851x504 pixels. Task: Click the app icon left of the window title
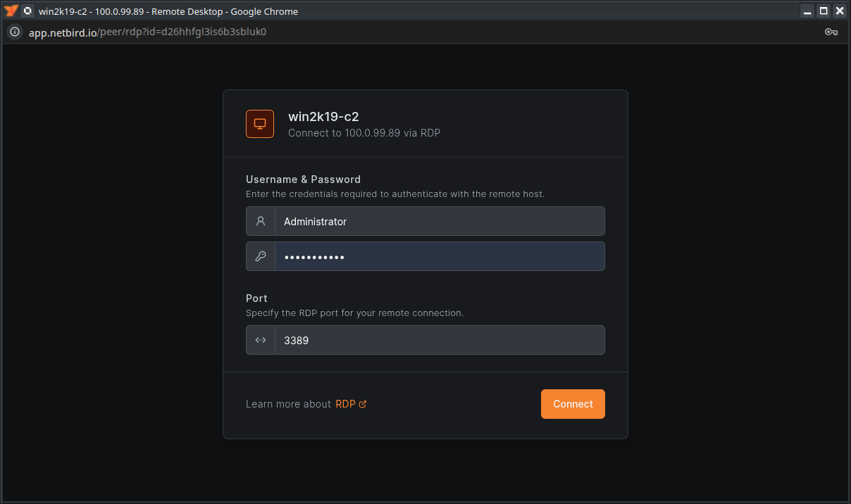27,11
